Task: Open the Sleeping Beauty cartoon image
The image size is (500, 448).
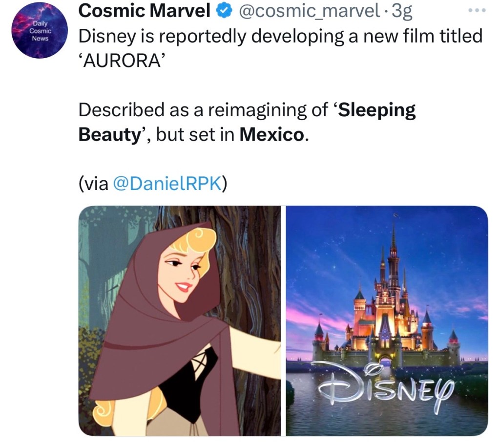Action: [x=179, y=320]
